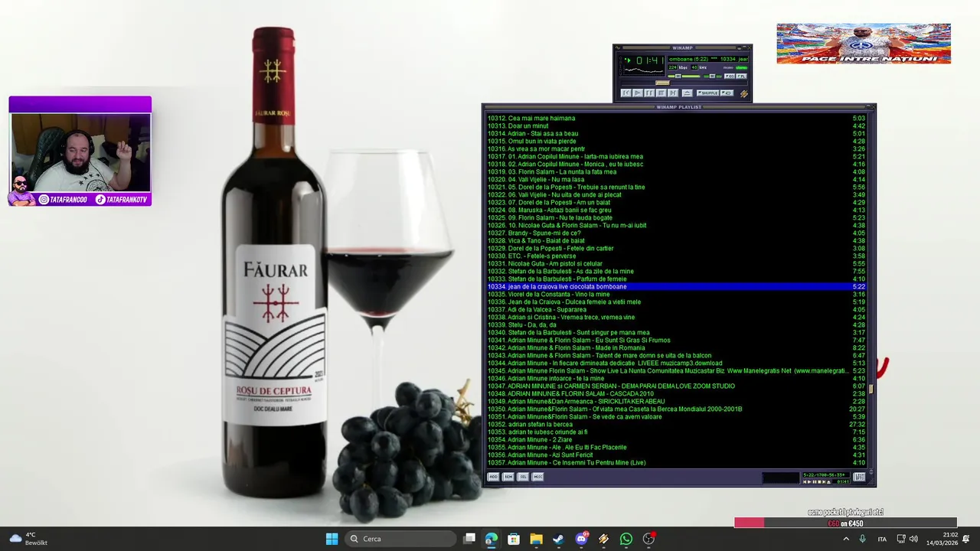Open WhatsApp from the taskbar
This screenshot has height=551, width=980.
click(626, 539)
